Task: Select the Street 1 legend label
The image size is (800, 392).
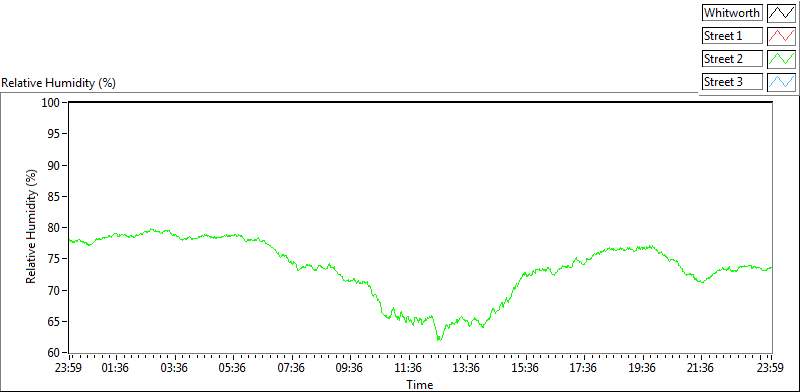Action: [x=732, y=36]
